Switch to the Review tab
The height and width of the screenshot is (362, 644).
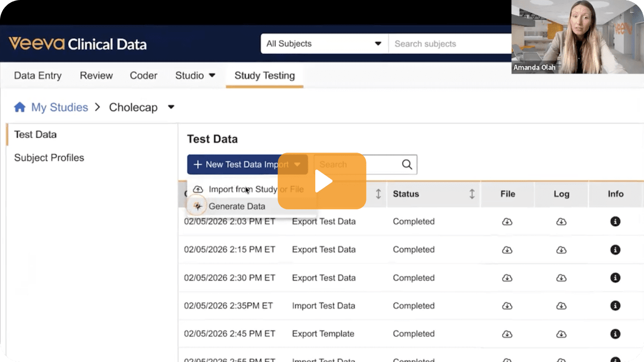pyautogui.click(x=96, y=76)
